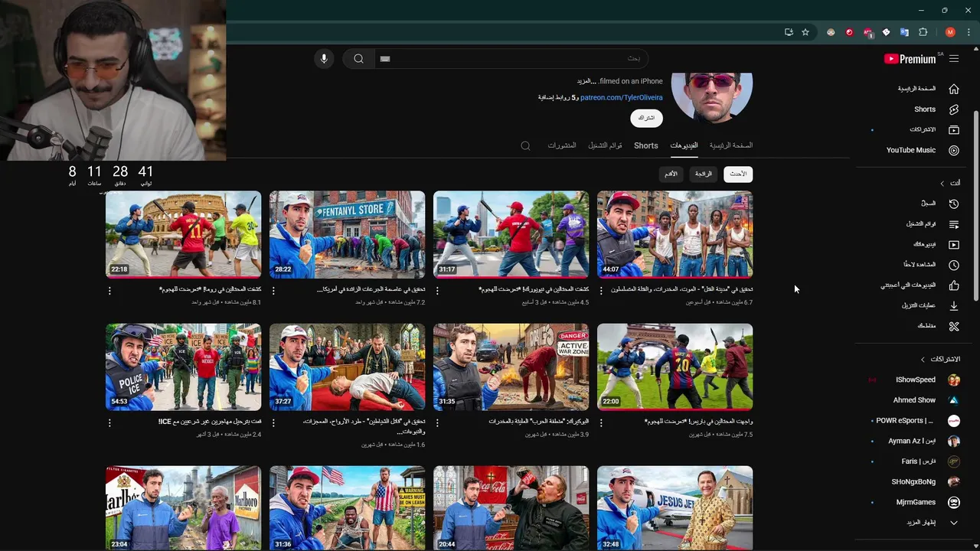Open options menu for the 54:53 video

click(x=109, y=423)
